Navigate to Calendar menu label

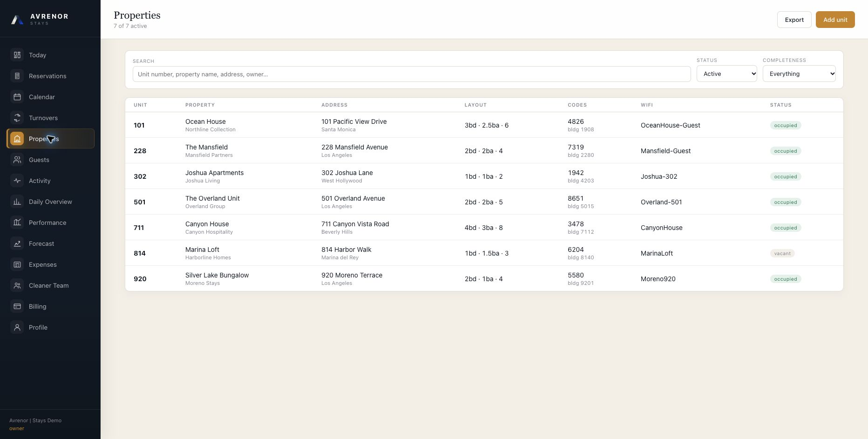(42, 97)
